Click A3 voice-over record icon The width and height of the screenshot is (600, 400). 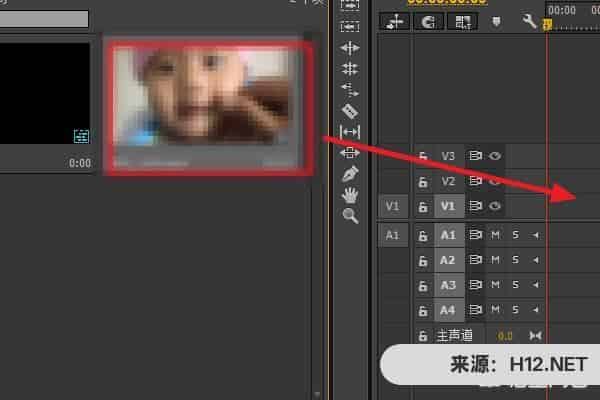pyautogui.click(x=536, y=285)
